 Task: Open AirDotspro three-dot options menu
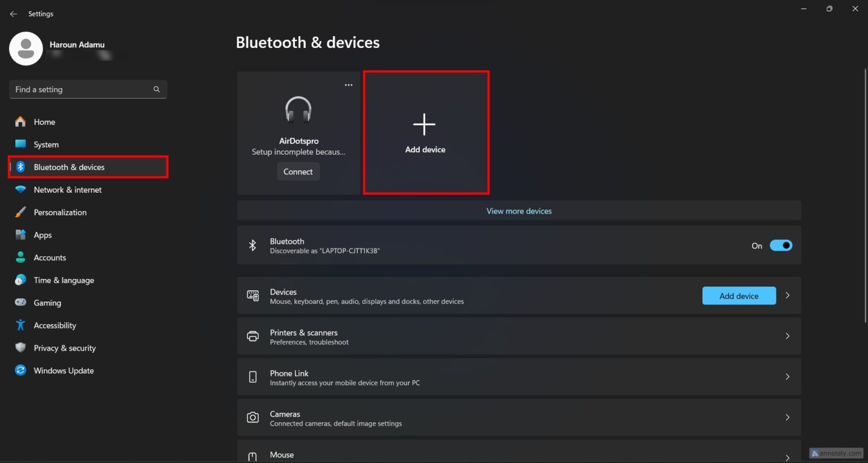click(x=349, y=85)
